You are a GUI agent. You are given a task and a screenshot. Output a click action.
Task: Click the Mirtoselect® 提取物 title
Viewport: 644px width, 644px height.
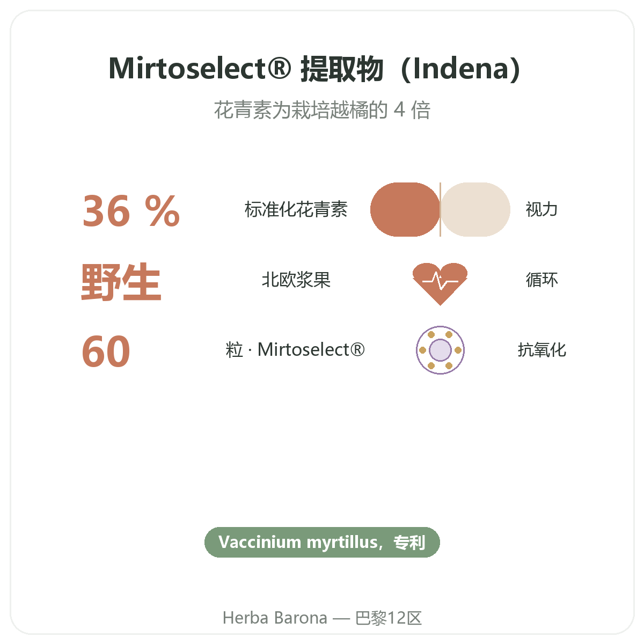coord(314,69)
